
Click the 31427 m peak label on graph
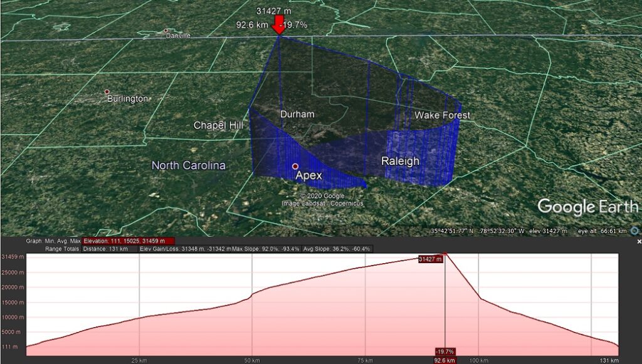pos(431,259)
